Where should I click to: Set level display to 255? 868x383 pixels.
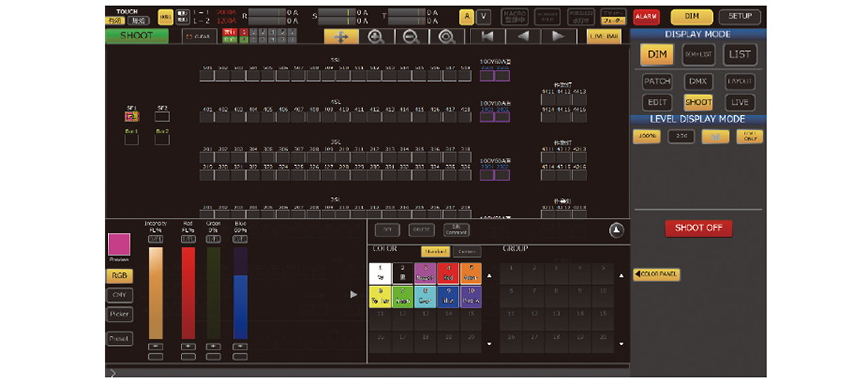click(x=681, y=137)
